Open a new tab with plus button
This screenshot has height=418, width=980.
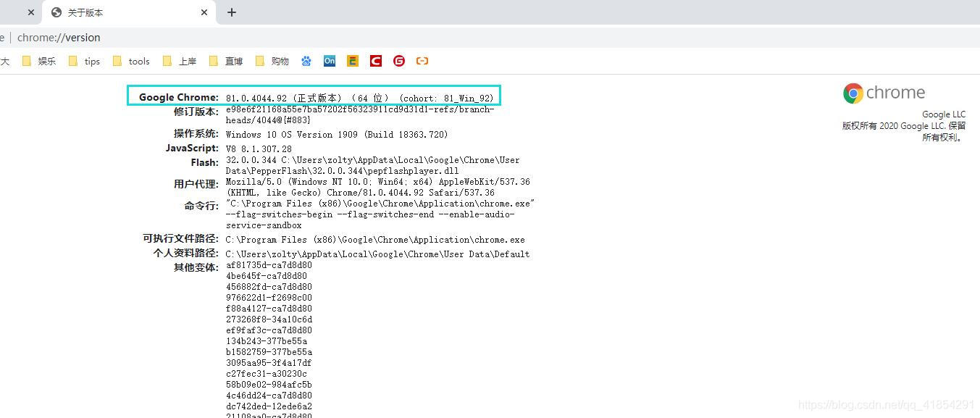tap(232, 12)
